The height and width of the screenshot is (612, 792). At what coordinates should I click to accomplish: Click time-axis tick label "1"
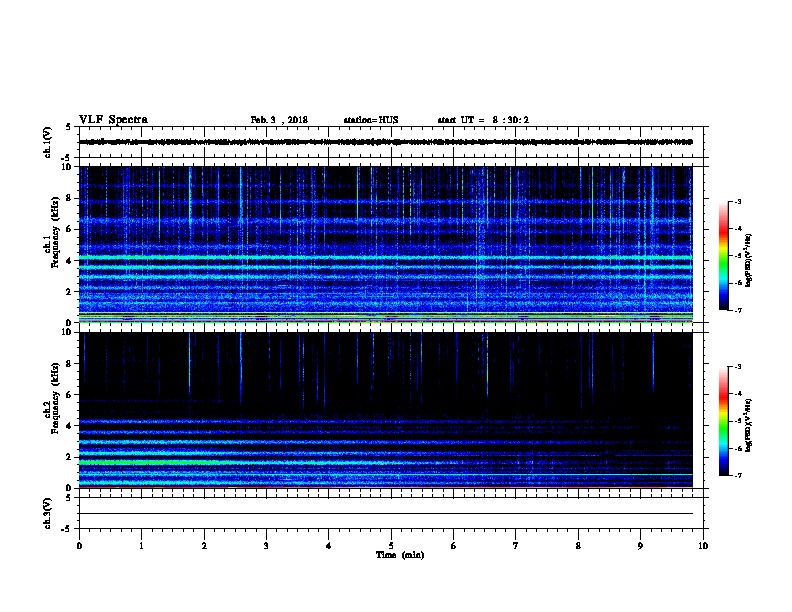point(141,546)
